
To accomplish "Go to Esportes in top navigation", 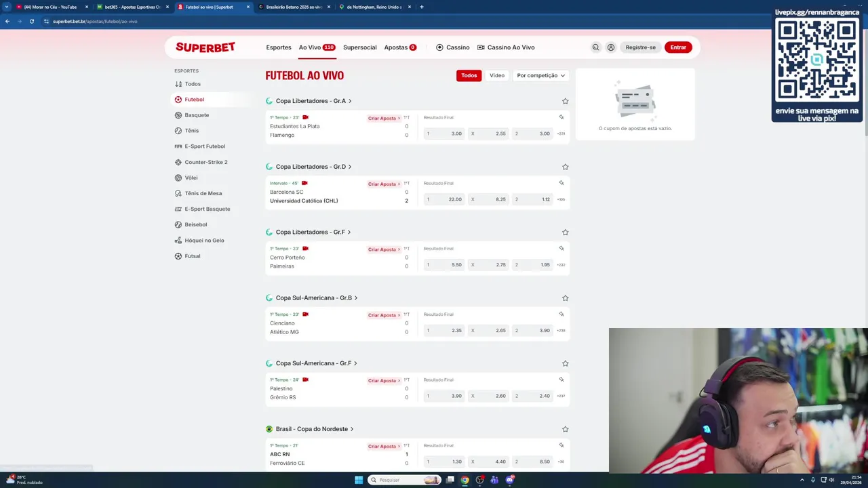I will (279, 47).
